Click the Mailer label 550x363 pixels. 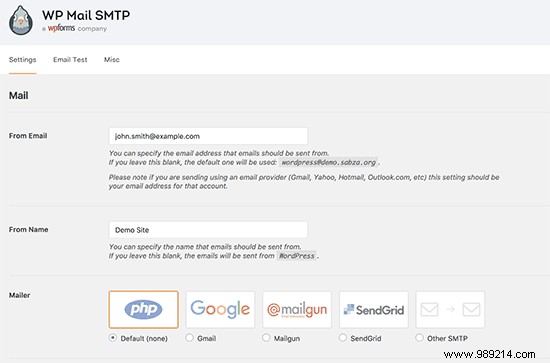pyautogui.click(x=19, y=295)
